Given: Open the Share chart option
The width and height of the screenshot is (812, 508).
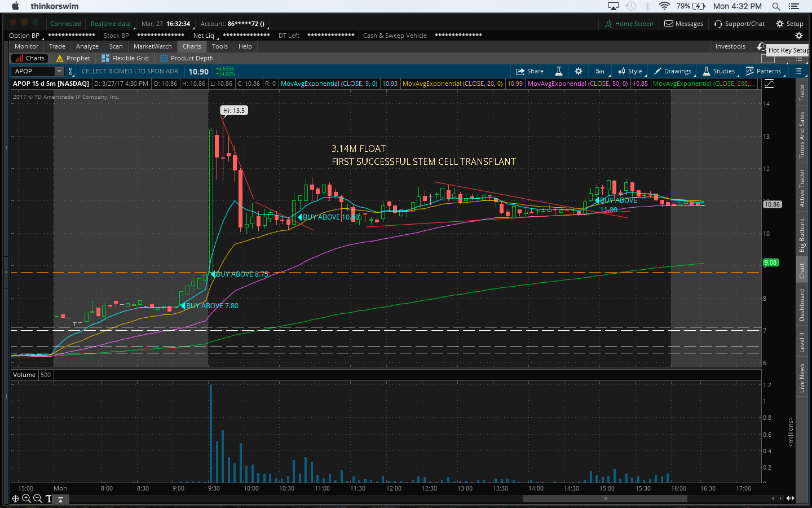Looking at the screenshot, I should click(x=529, y=71).
